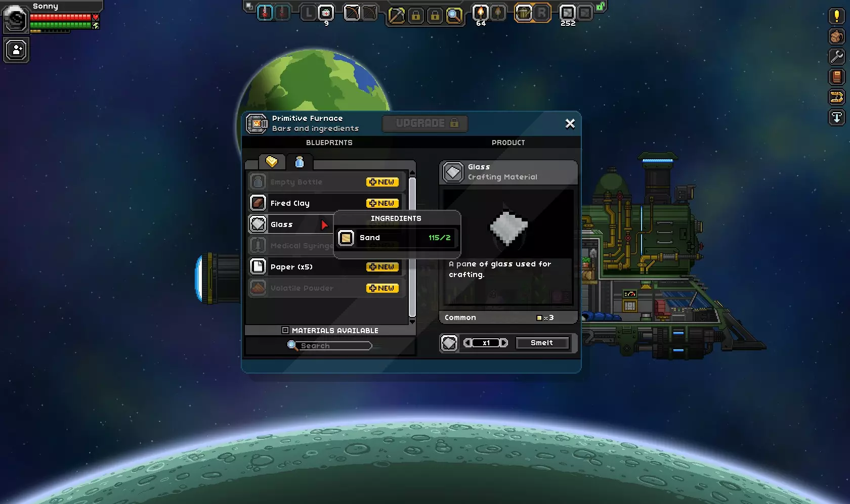The image size is (850, 504).
Task: Click the red health bar
Action: click(61, 17)
